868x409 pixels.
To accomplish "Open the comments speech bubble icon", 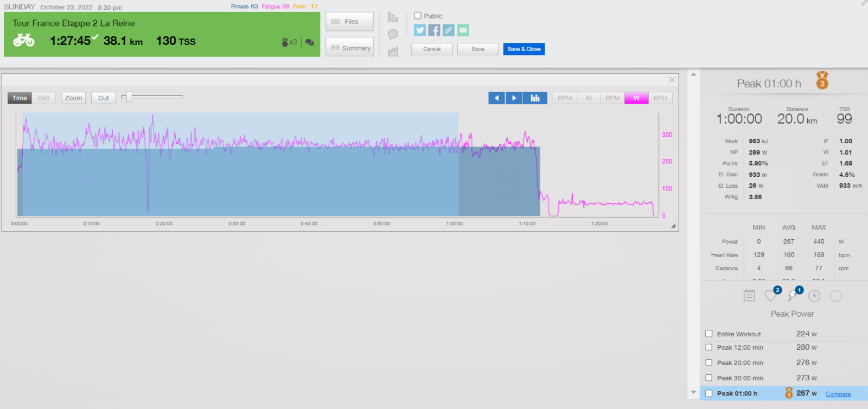I will tap(393, 34).
